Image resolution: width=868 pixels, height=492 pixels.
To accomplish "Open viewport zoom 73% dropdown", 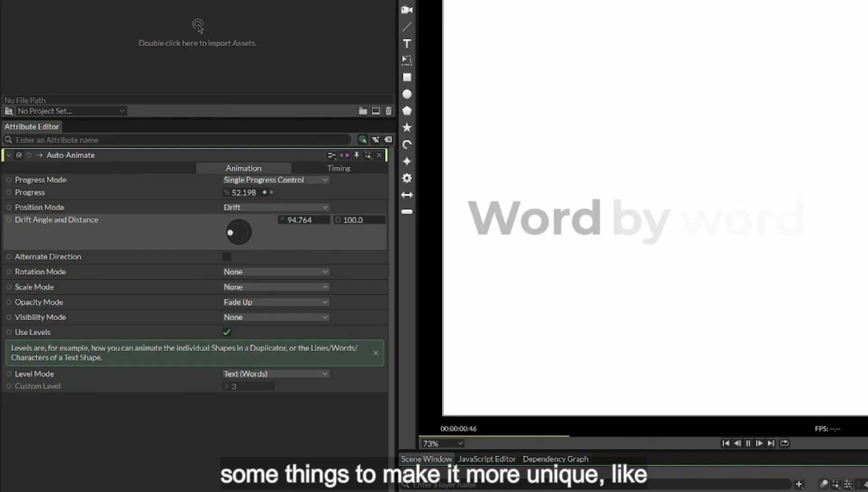I will click(442, 444).
